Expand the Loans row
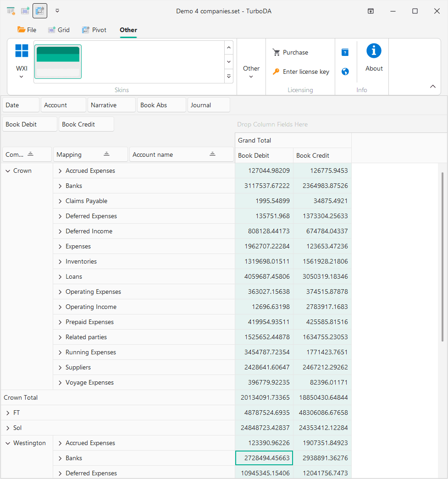Screen dimensions: 448x479 coord(60,277)
